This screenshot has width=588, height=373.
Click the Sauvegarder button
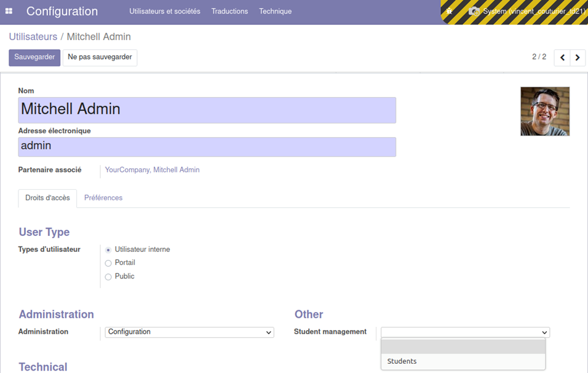[34, 57]
